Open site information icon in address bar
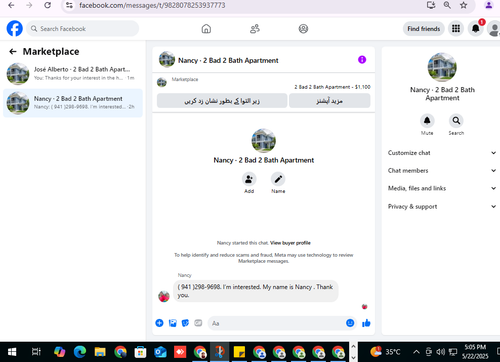 (x=69, y=5)
